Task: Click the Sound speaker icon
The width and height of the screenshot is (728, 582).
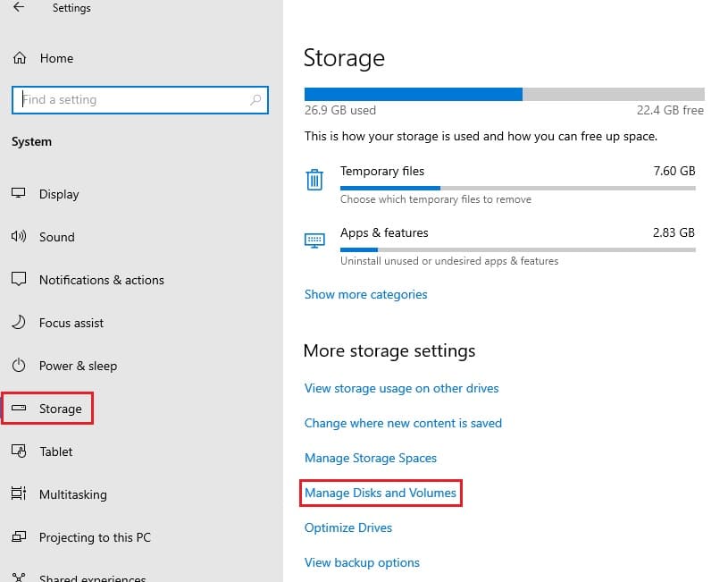Action: click(x=19, y=237)
